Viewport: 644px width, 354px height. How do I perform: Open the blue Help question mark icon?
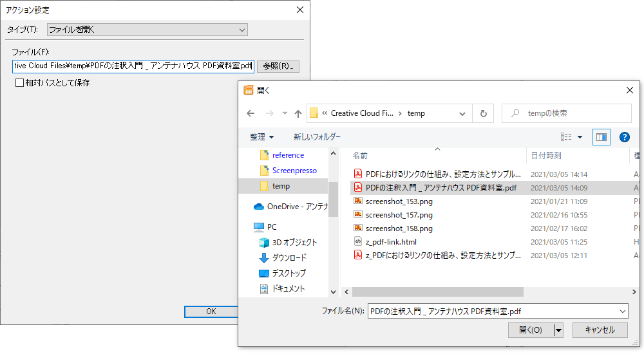click(x=624, y=137)
